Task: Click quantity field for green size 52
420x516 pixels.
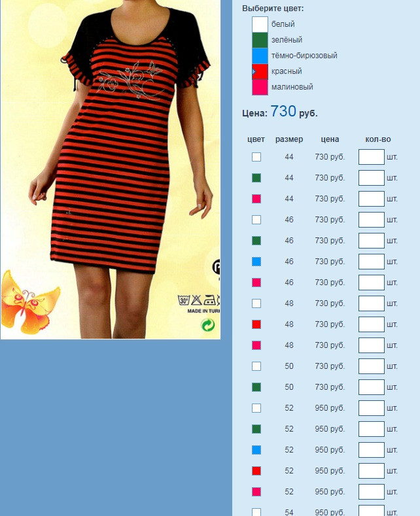Action: click(x=372, y=429)
